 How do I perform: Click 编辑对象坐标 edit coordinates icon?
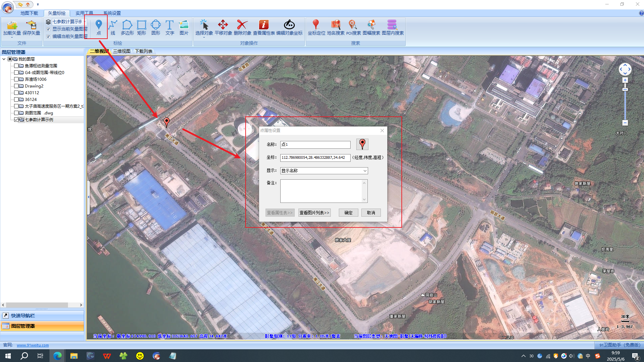[289, 28]
